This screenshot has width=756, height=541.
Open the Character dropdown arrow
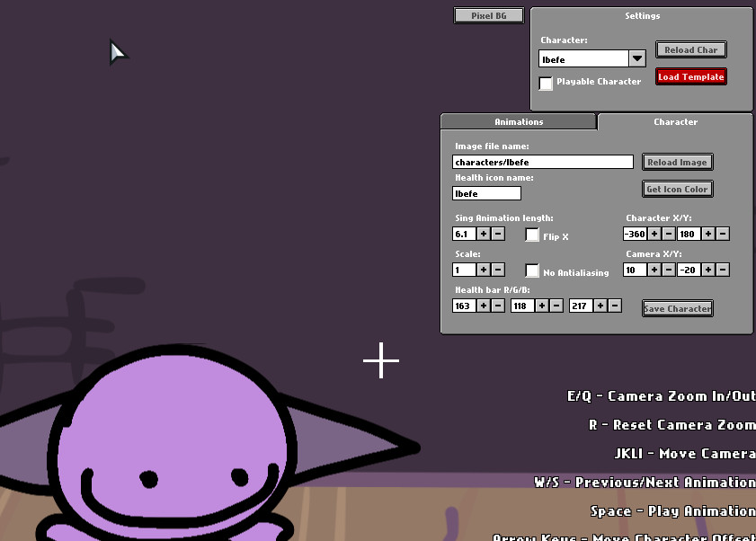(636, 58)
